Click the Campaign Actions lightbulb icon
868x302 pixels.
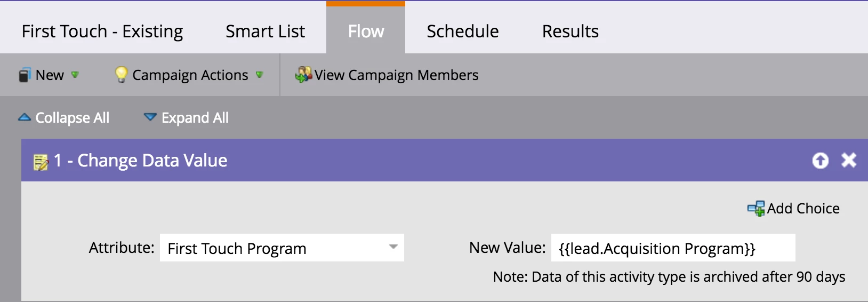122,75
